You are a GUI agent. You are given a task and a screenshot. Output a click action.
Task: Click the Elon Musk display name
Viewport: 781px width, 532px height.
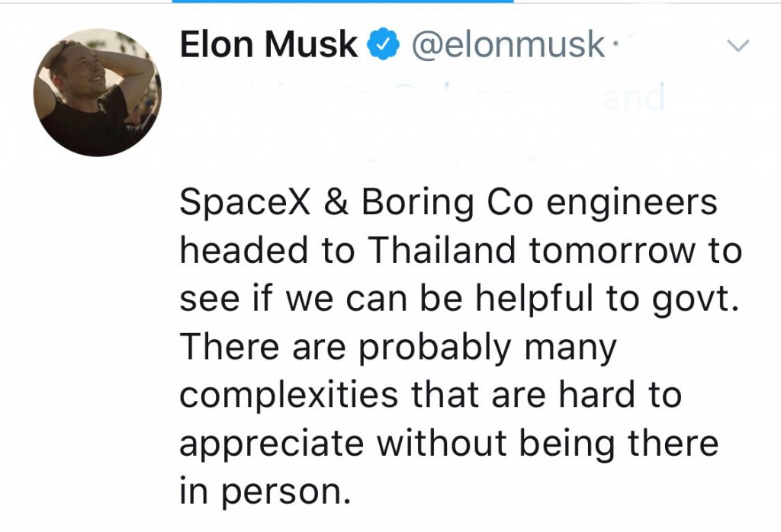[268, 46]
